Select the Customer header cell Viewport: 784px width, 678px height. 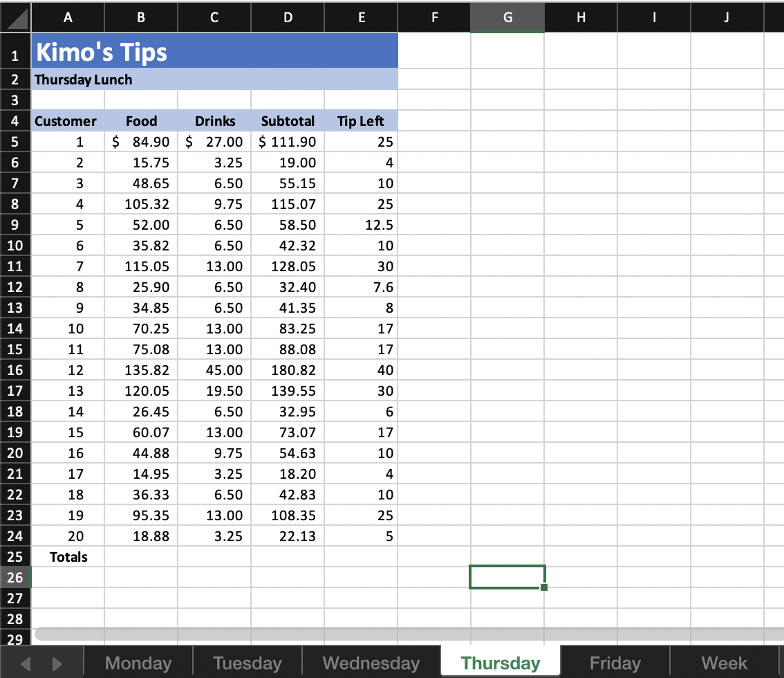pos(66,120)
